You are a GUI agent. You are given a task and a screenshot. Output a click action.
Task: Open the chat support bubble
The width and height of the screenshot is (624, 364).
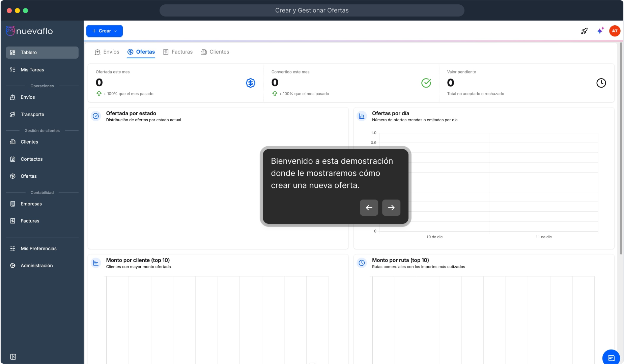[611, 358]
